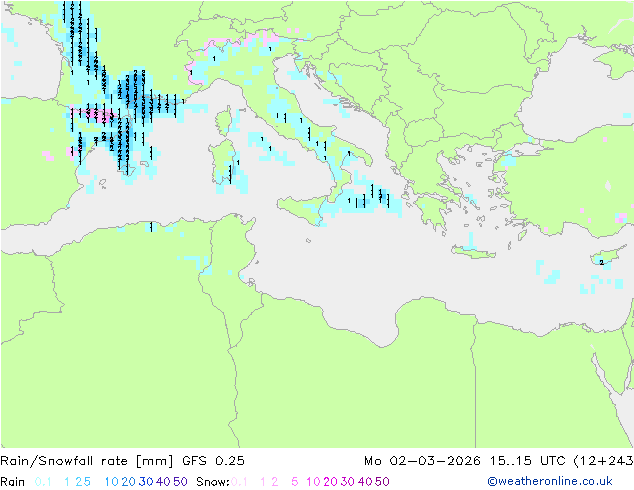Click the island of Sardinia on map
This screenshot has width=634, height=490.
pos(223,162)
